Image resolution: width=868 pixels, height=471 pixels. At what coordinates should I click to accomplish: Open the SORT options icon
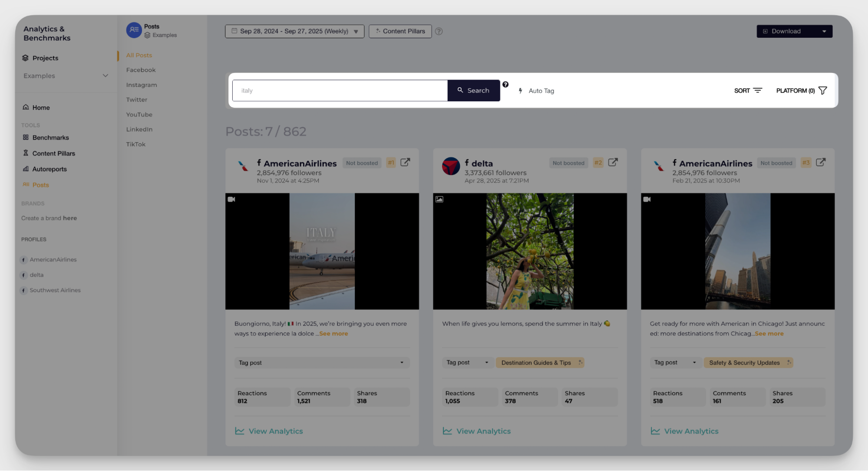click(757, 90)
